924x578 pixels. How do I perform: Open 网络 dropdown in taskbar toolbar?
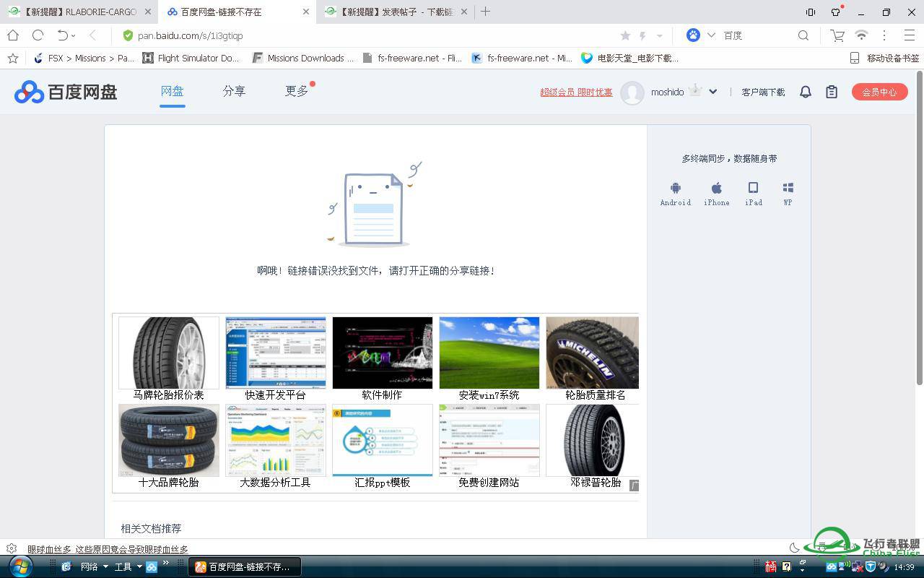[94, 566]
